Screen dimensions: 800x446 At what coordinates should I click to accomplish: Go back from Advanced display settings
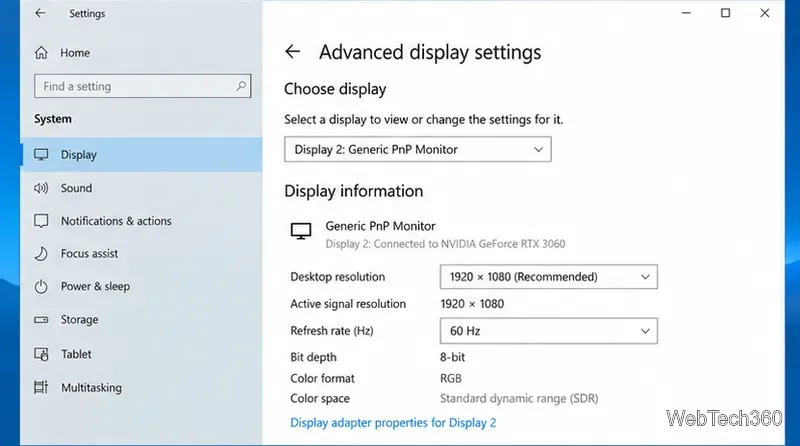[292, 52]
